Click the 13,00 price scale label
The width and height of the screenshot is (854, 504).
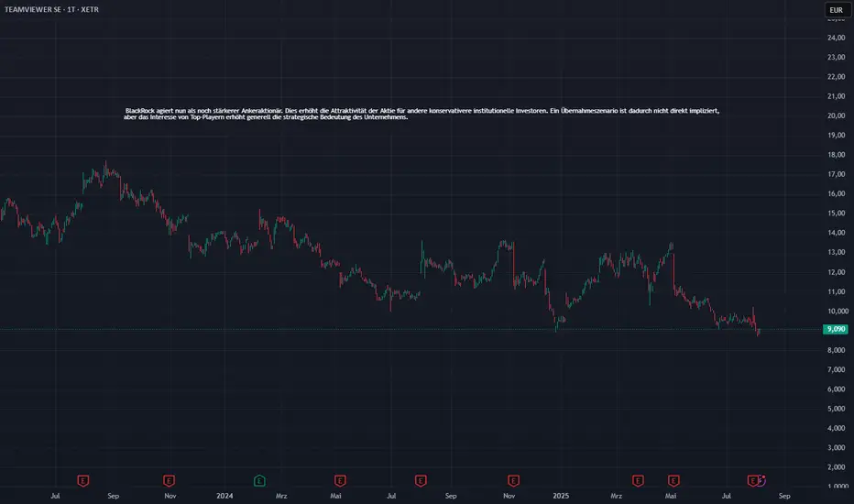pyautogui.click(x=836, y=252)
